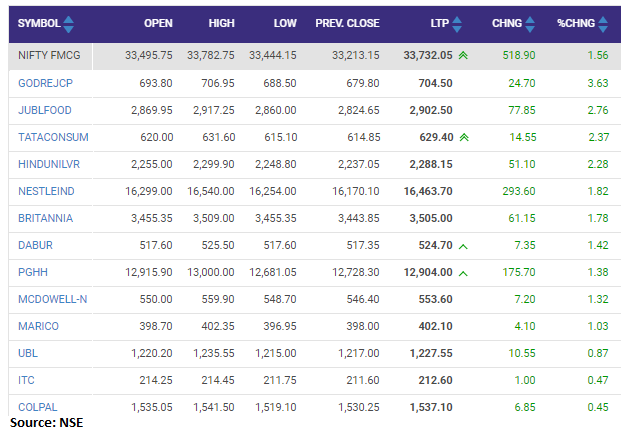
Task: Open the ITC stock link
Action: click(27, 379)
